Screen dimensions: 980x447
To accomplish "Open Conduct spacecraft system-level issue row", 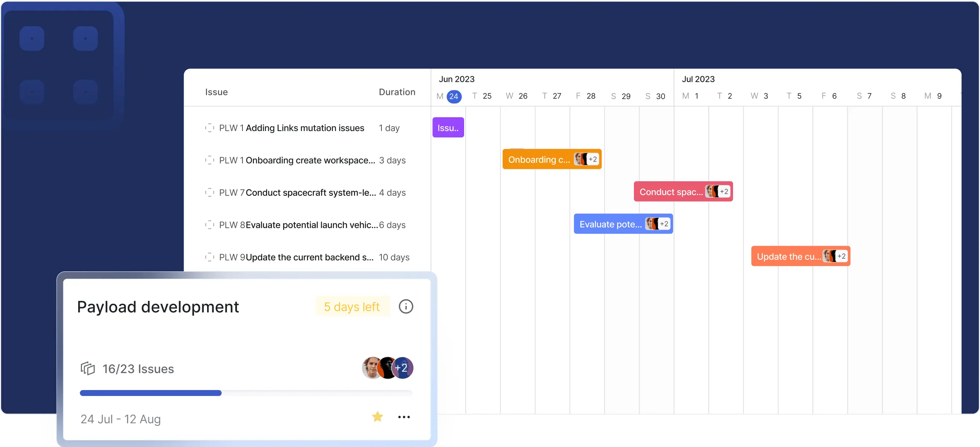I will [x=310, y=193].
